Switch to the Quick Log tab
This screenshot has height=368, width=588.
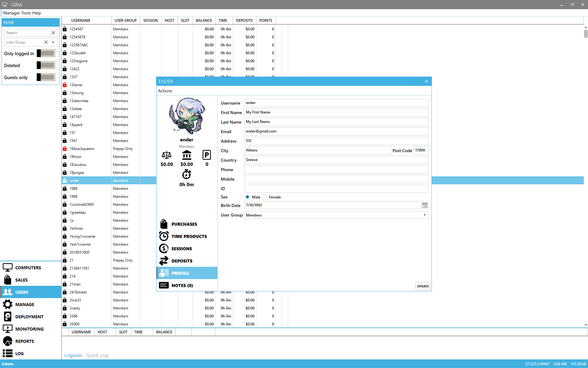pyautogui.click(x=97, y=355)
